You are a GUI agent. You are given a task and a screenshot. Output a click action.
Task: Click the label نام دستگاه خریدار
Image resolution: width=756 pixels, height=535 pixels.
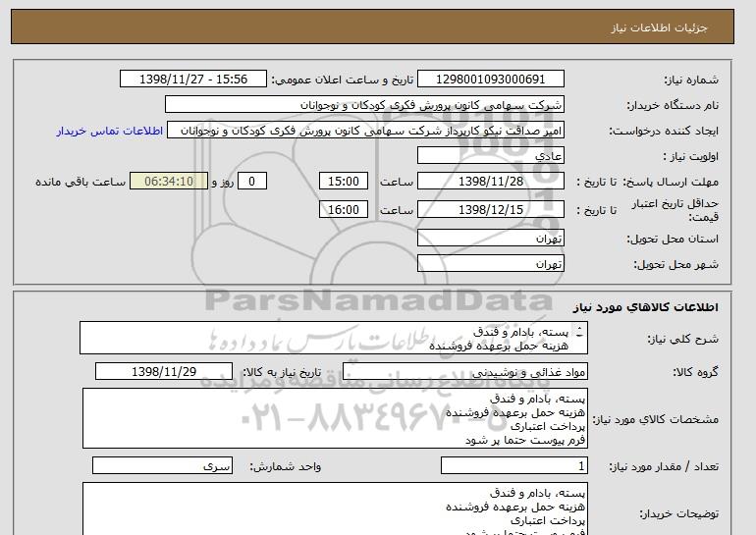[x=673, y=105]
